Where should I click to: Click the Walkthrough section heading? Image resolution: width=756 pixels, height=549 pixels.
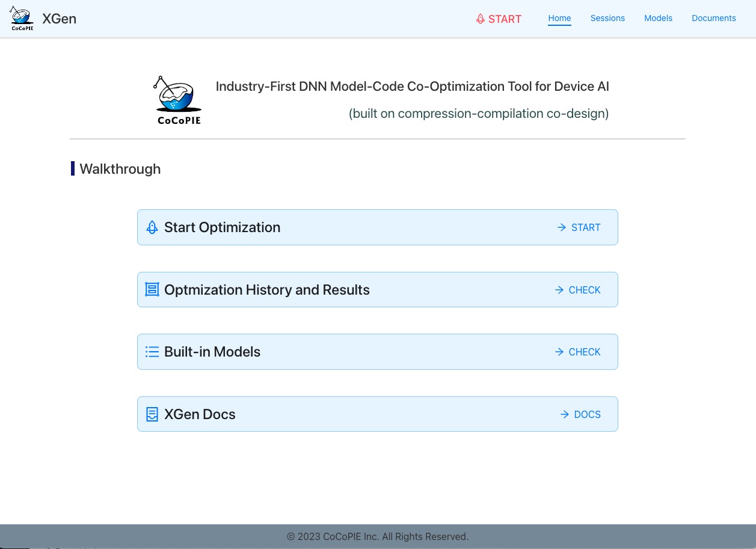[120, 169]
